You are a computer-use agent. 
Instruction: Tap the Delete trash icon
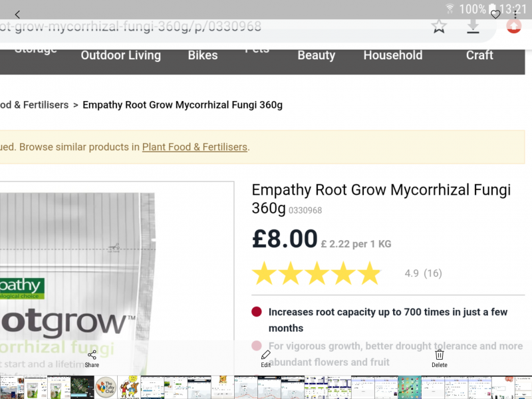click(440, 358)
